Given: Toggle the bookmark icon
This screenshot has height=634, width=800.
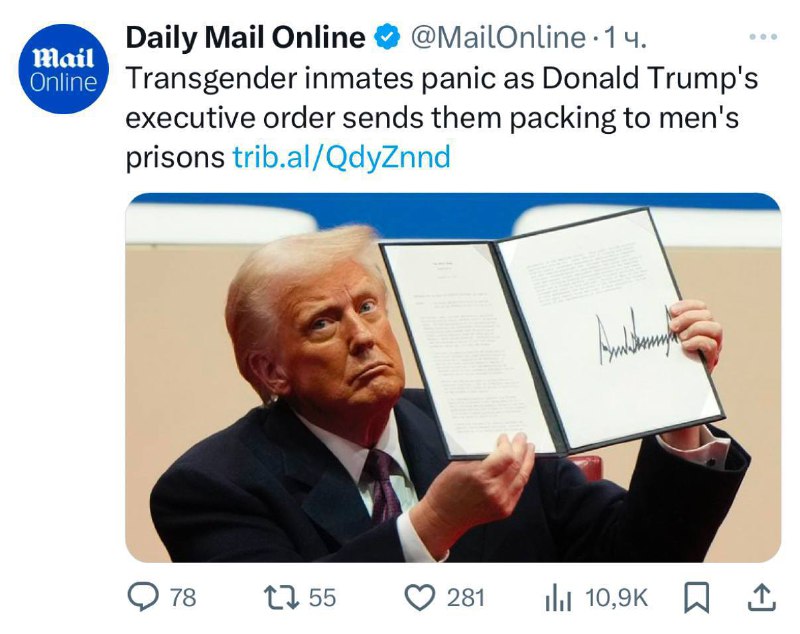Looking at the screenshot, I should click(696, 598).
